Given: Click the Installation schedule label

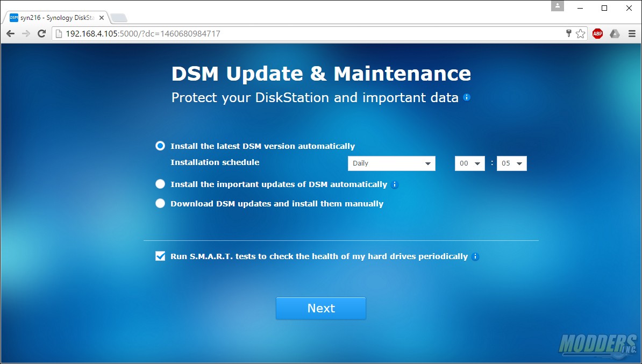Looking at the screenshot, I should point(215,162).
